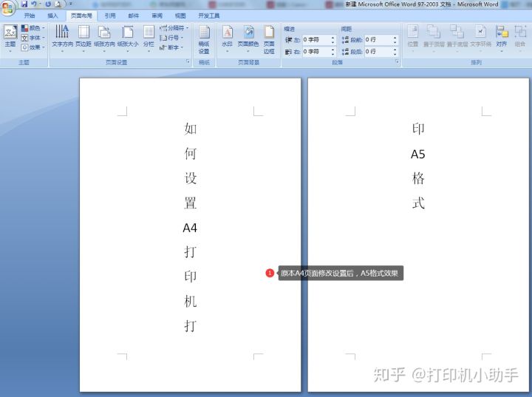The image size is (532, 397).
Task: Switch to the 视图 (View) tab
Action: point(180,16)
